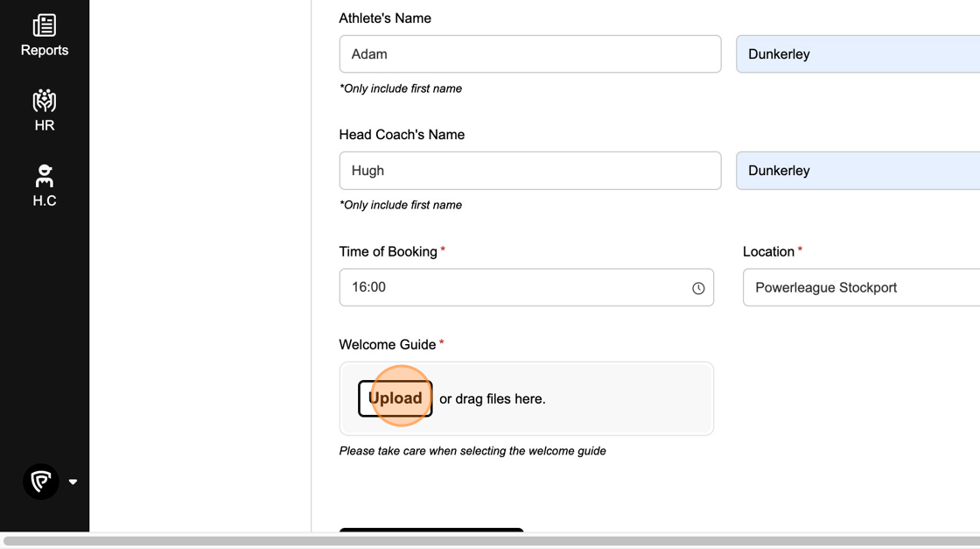Click the 'Location' label
The image size is (980, 549).
coord(768,251)
